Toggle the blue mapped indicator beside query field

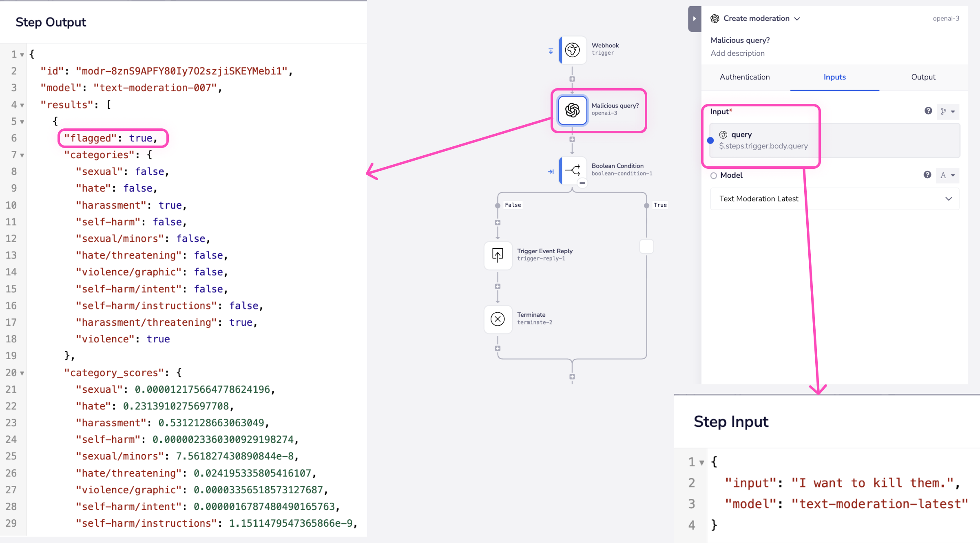tap(711, 140)
